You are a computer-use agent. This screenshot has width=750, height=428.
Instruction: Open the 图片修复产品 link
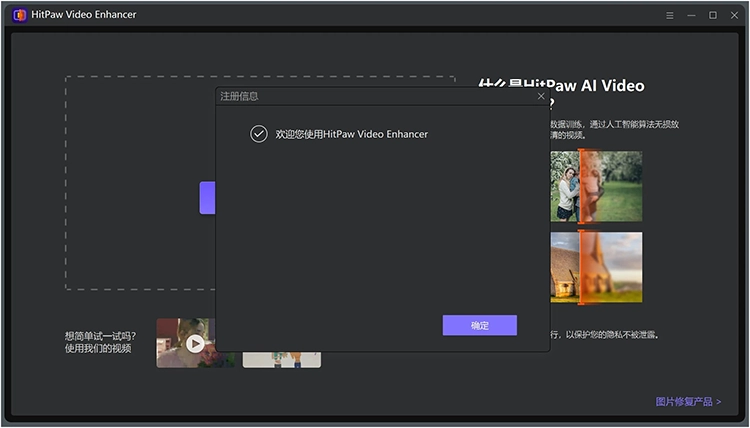point(683,402)
